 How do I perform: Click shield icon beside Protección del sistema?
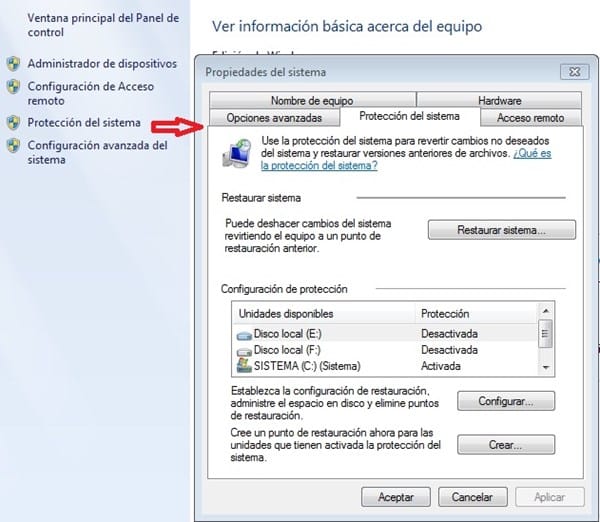[x=13, y=122]
